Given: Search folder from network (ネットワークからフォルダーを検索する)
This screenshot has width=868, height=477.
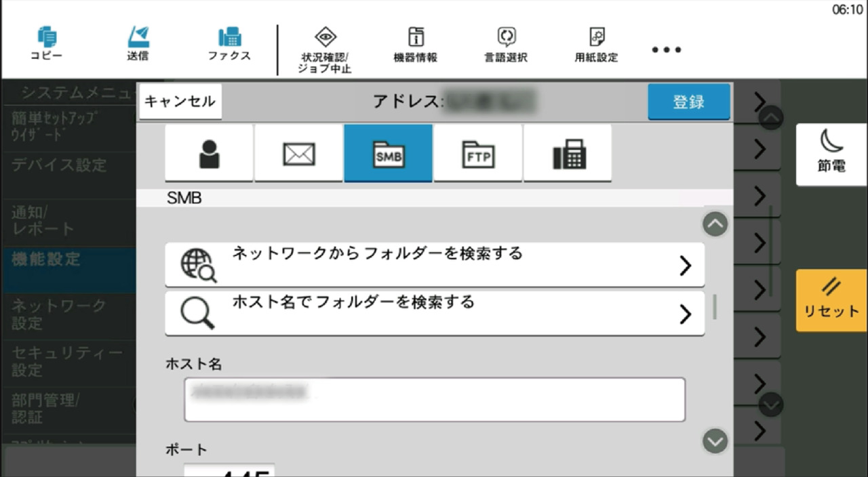Looking at the screenshot, I should click(435, 265).
